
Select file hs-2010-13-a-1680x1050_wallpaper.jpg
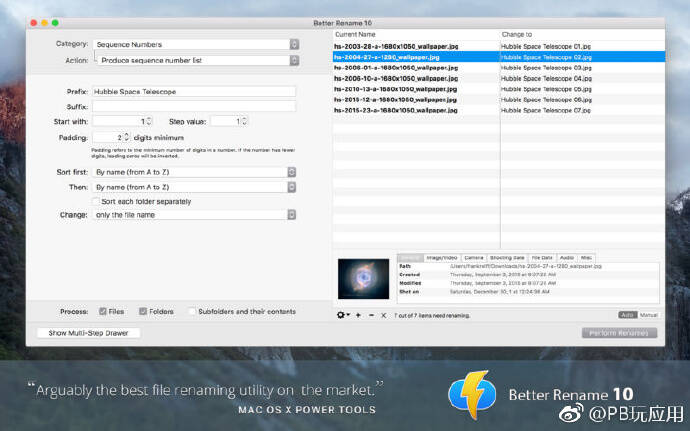point(396,89)
